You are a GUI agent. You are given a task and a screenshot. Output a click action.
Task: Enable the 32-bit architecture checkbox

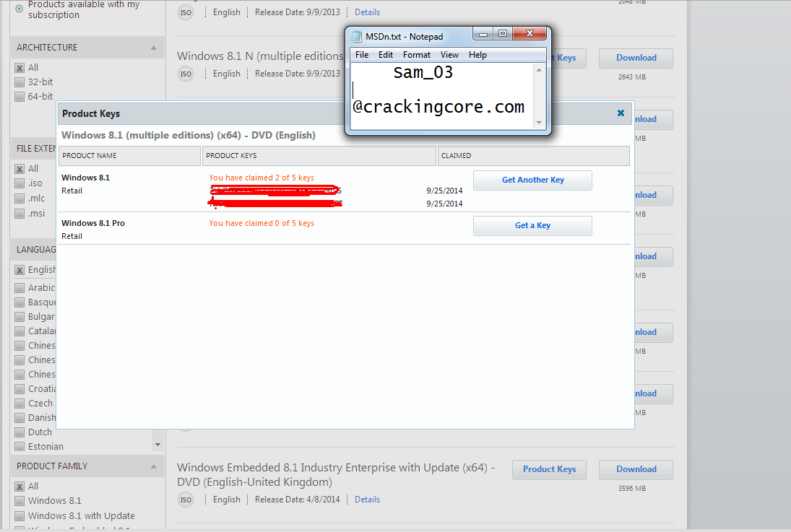coord(20,82)
